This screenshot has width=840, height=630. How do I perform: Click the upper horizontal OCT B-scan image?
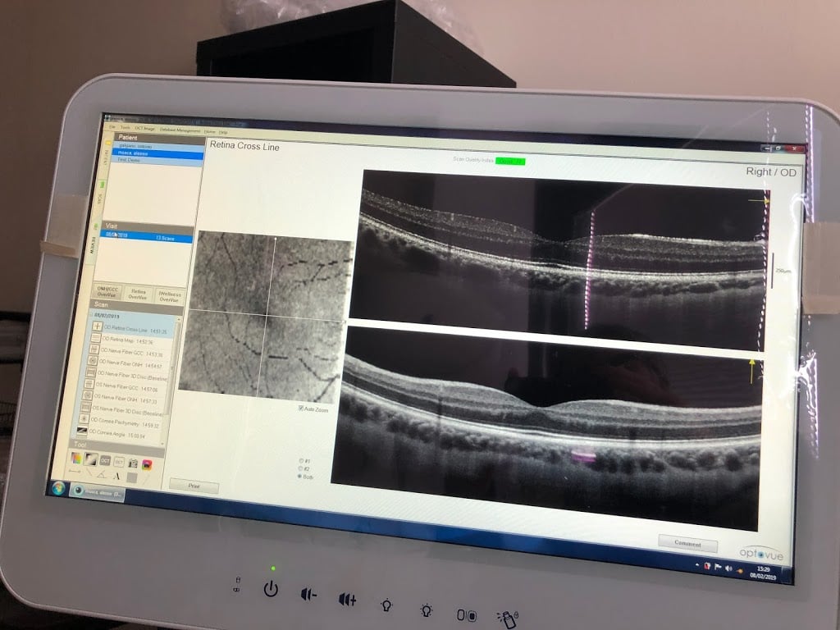[x=559, y=260]
